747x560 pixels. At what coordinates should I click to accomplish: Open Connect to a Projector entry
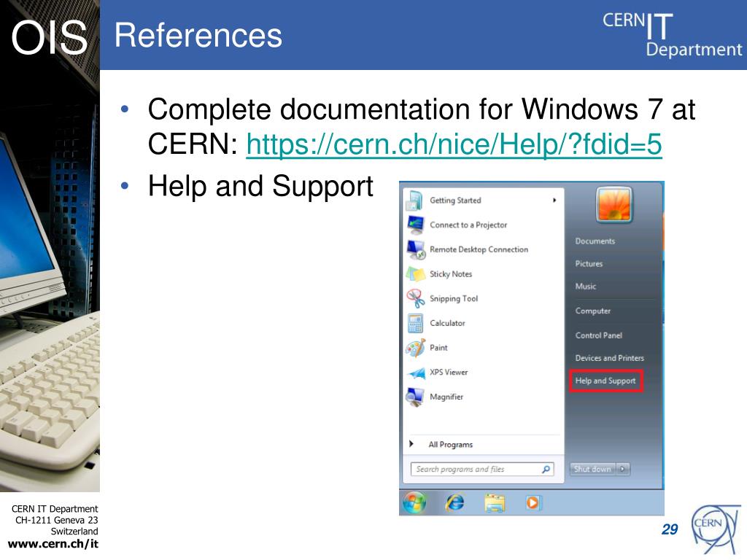point(468,225)
